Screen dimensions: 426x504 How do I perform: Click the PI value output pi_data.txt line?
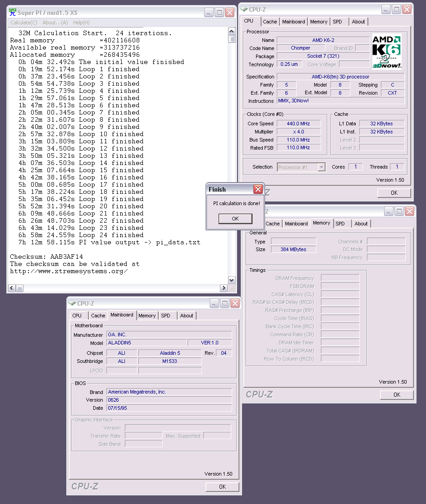(x=109, y=243)
